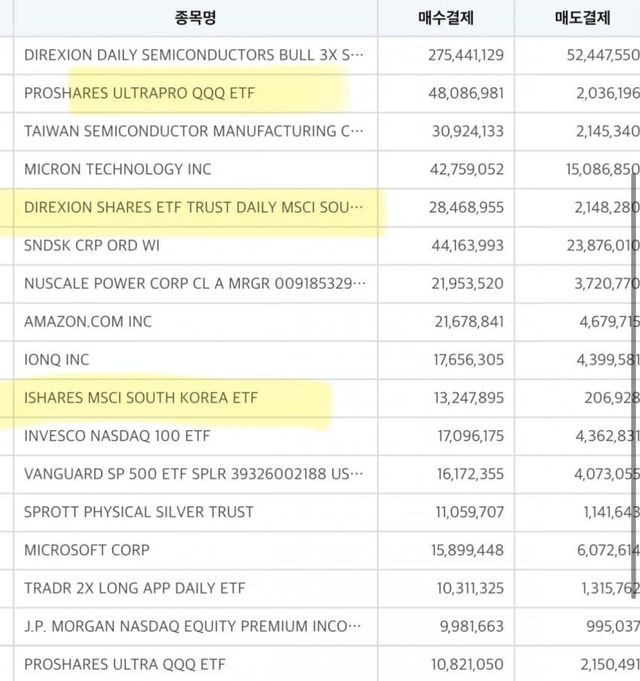Select PROSHARES ULTRAPRO QQQ ETF
Image resolution: width=640 pixels, height=681 pixels.
140,93
